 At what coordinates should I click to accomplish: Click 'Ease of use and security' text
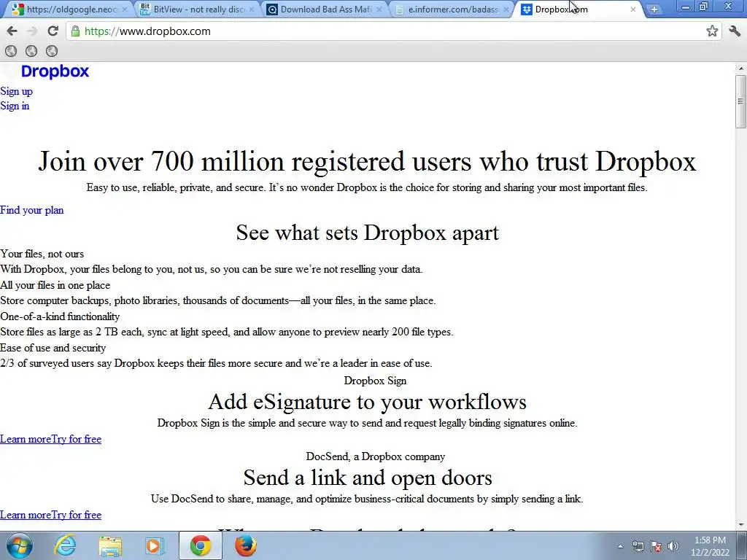53,348
